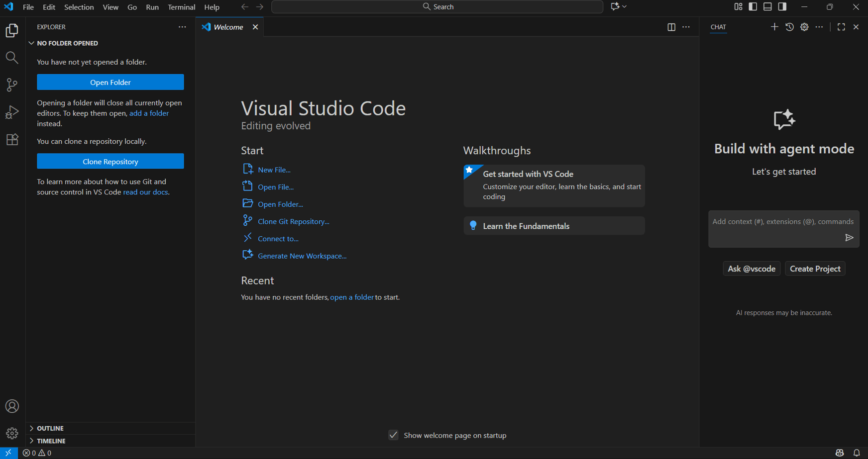Expand the TIMELINE section
Image resolution: width=868 pixels, height=459 pixels.
point(51,441)
